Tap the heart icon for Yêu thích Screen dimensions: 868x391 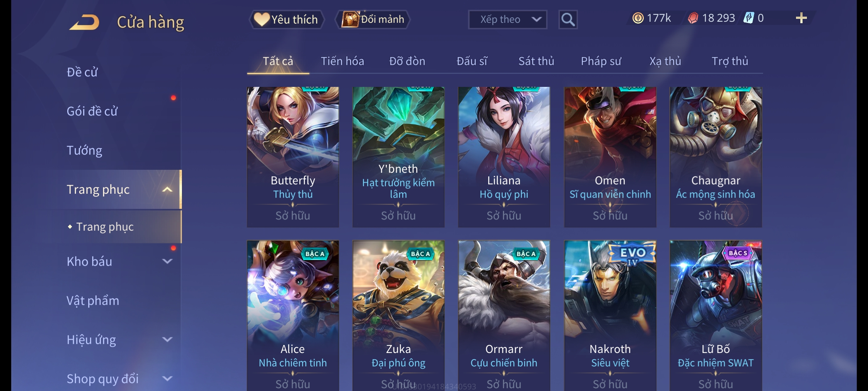coord(261,19)
